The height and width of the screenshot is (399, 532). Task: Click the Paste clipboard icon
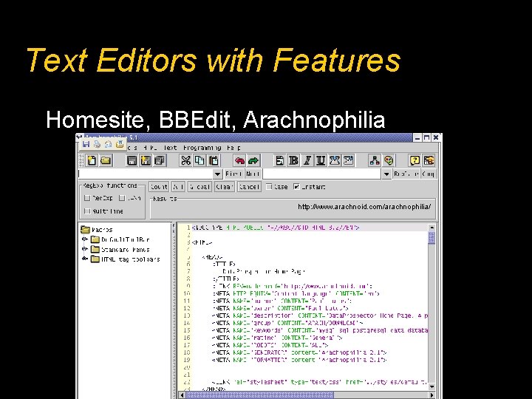tap(214, 160)
